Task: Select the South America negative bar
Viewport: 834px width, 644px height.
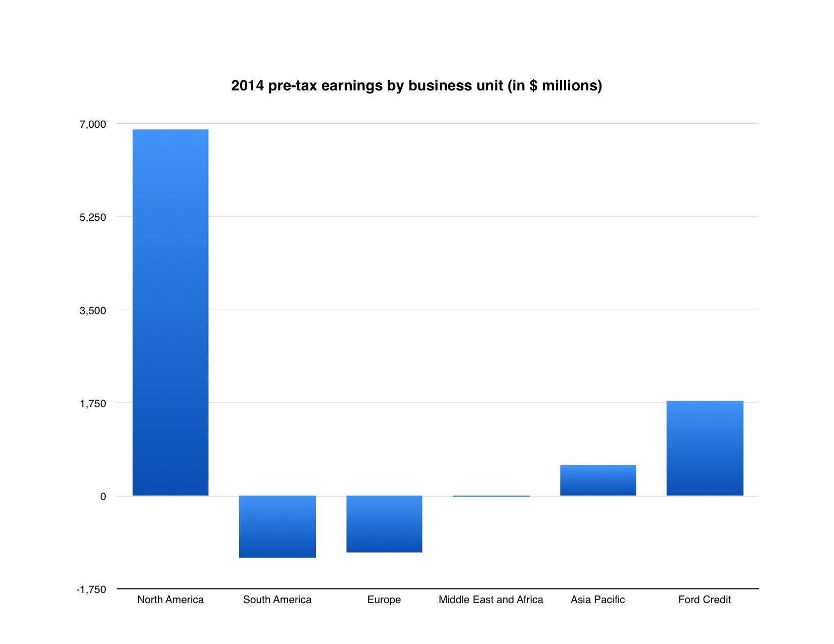Action: point(277,526)
